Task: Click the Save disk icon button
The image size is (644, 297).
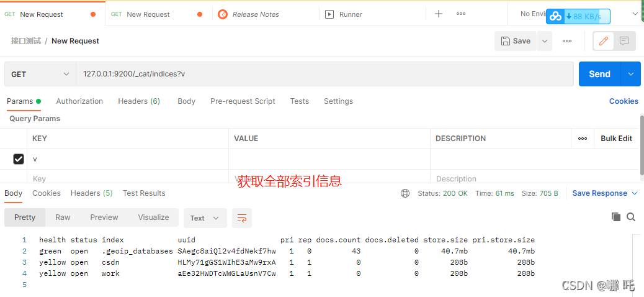Action: (516, 41)
